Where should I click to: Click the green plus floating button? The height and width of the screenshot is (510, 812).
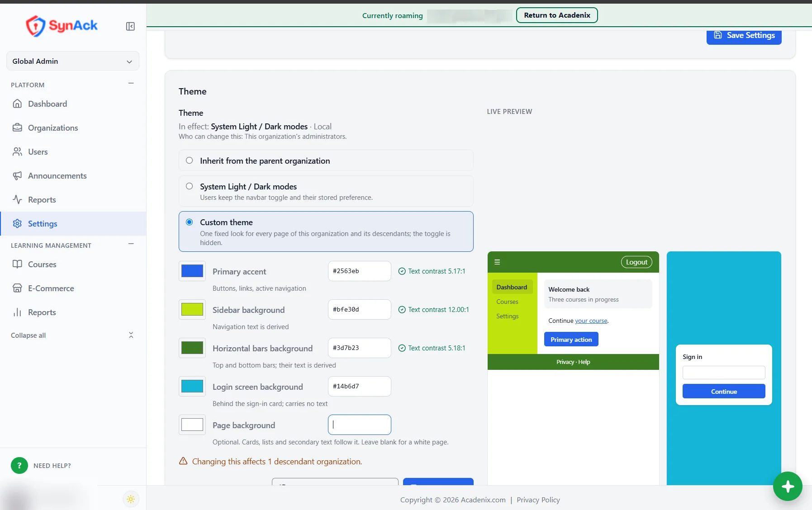pos(788,486)
